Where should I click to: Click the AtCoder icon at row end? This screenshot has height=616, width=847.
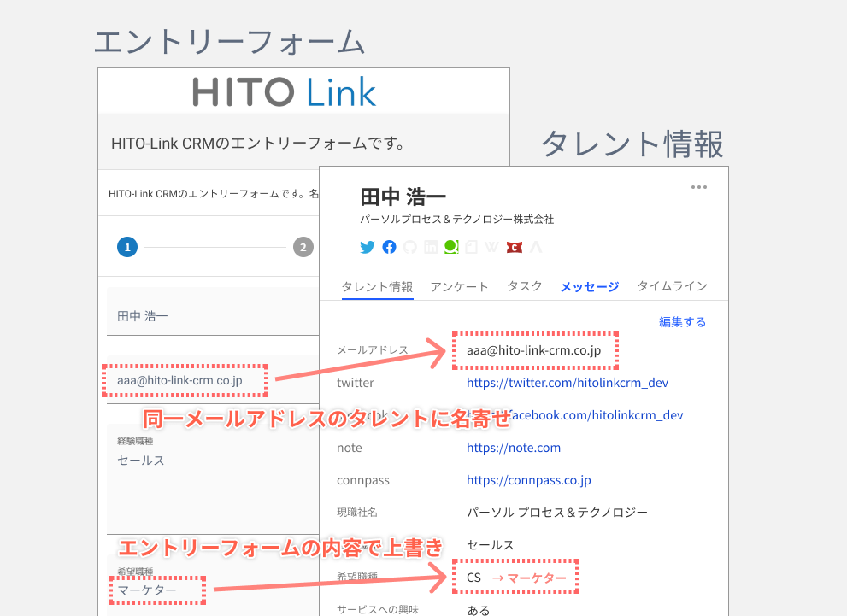536,247
